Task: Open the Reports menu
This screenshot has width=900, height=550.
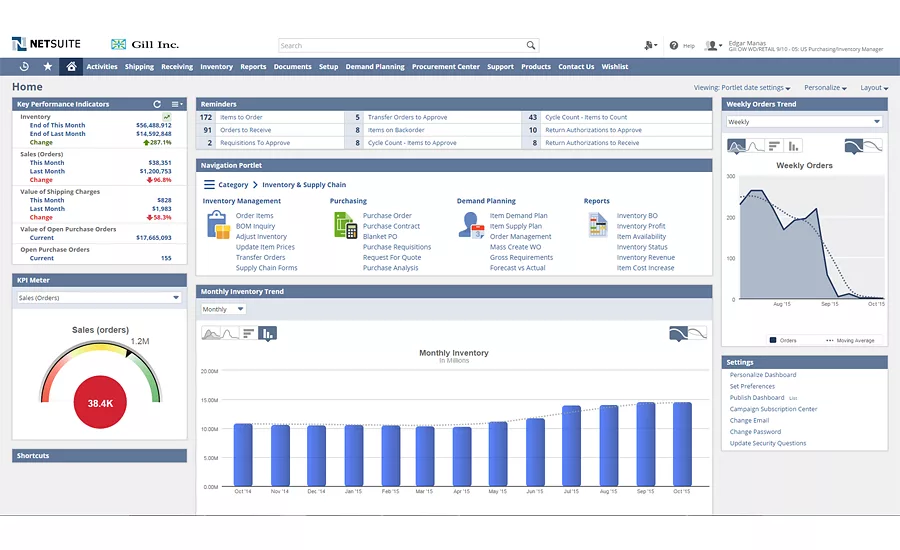Action: pyautogui.click(x=253, y=67)
